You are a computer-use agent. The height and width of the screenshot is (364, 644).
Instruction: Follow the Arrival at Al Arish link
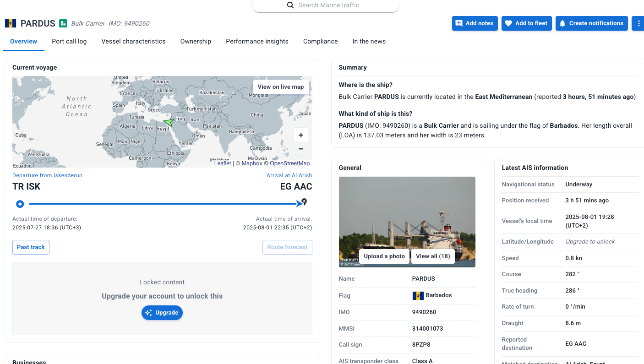point(289,175)
